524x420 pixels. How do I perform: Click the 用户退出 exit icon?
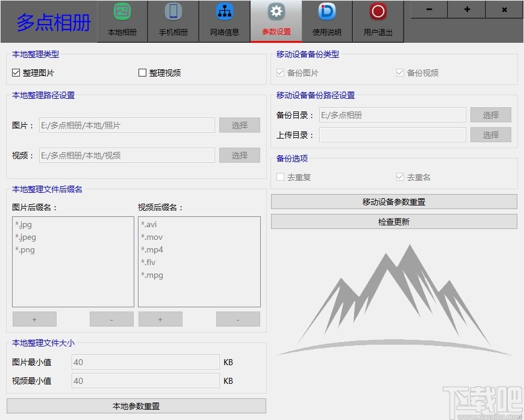point(378,18)
